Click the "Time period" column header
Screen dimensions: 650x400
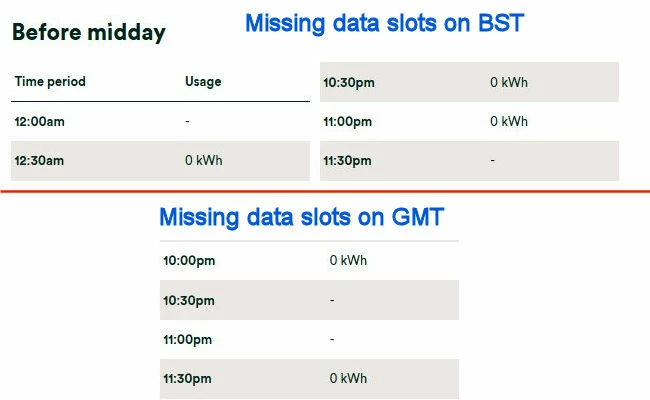tap(50, 81)
